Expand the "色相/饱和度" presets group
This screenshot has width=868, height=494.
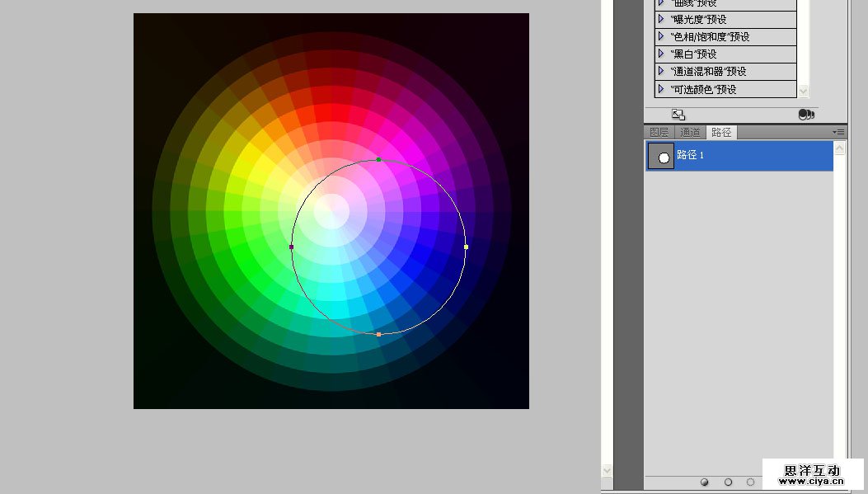point(661,36)
